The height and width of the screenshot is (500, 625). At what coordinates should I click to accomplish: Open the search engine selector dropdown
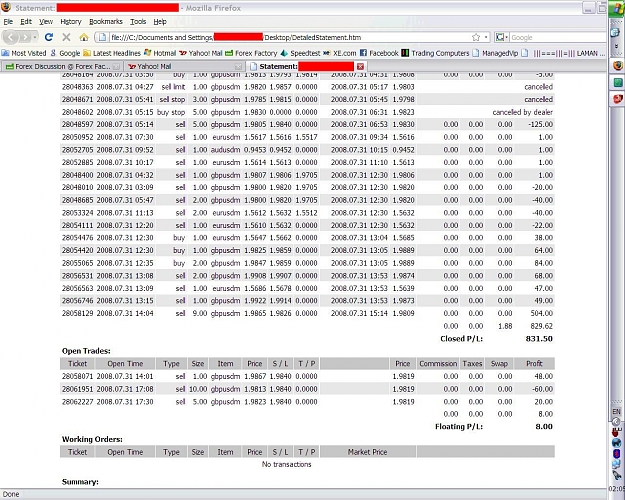501,37
